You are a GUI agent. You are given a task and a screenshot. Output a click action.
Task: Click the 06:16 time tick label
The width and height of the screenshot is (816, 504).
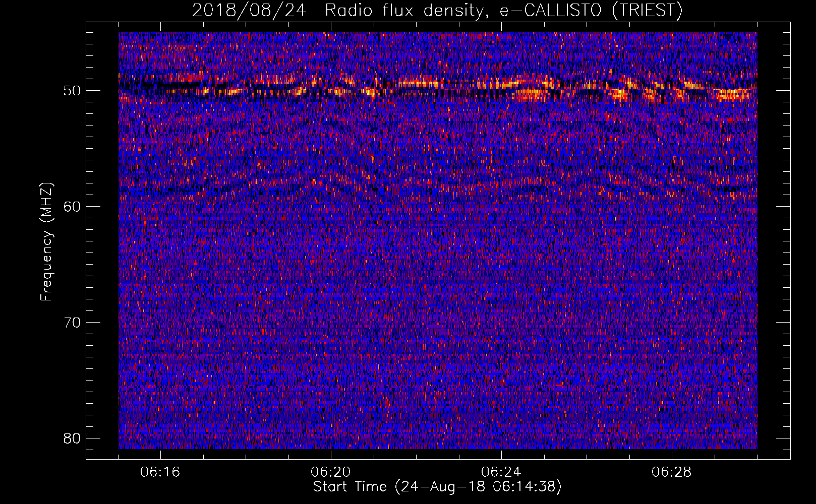click(x=160, y=472)
